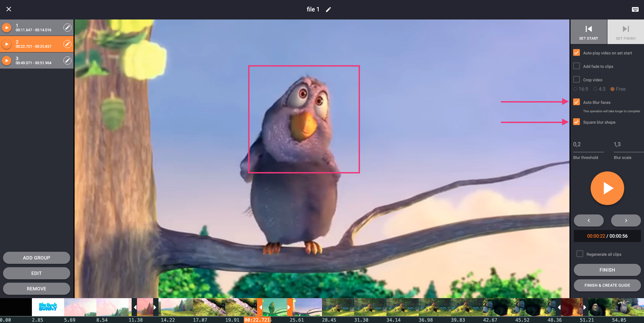Click the Add Group button
This screenshot has height=323, width=644.
point(37,258)
